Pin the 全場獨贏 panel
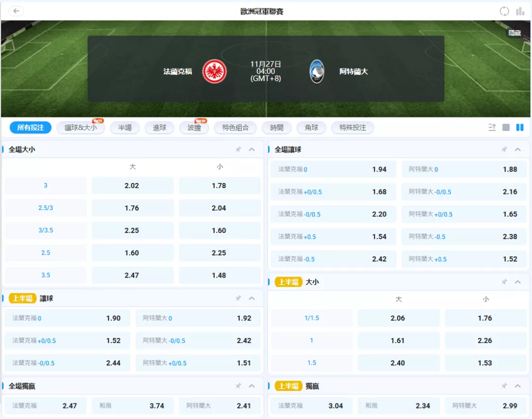Viewport: 532px width, 419px height. pyautogui.click(x=238, y=386)
